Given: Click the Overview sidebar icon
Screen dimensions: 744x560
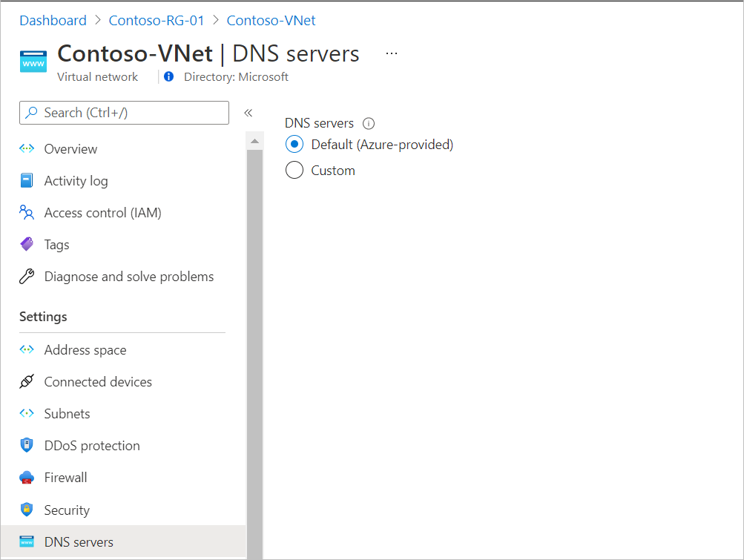Looking at the screenshot, I should click(27, 148).
